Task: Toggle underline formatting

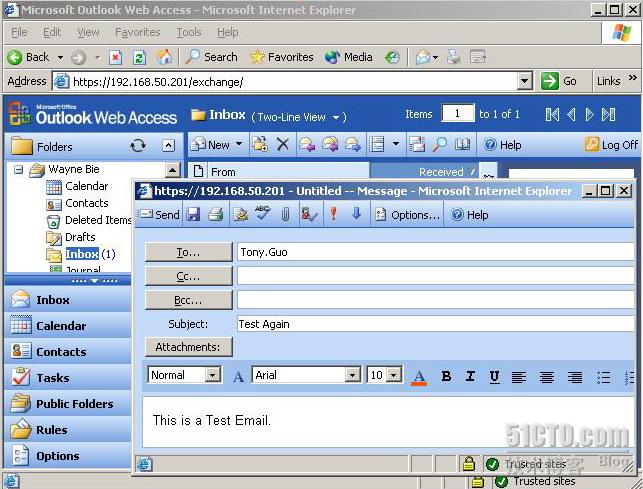Action: (x=494, y=376)
